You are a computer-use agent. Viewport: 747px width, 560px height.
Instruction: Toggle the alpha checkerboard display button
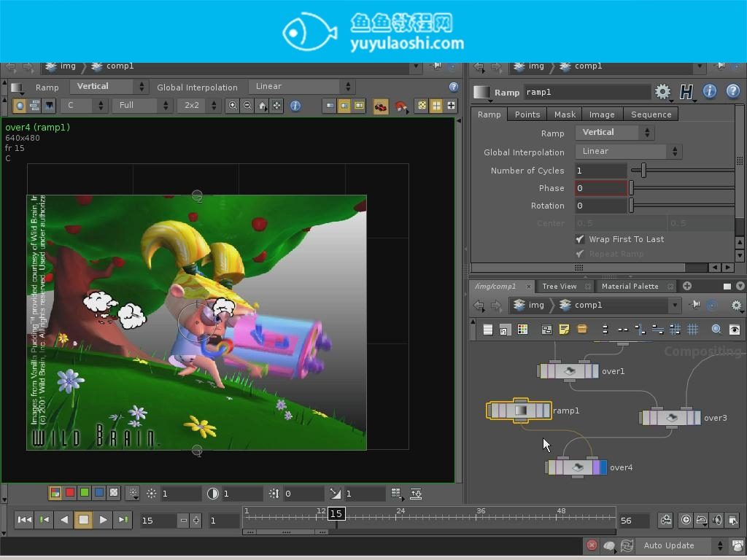coord(114,493)
